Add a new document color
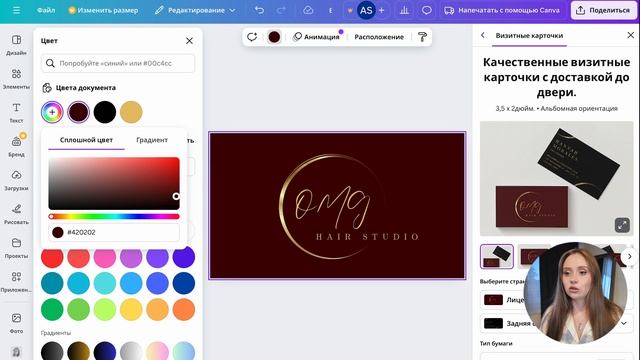Image resolution: width=640 pixels, height=360 pixels. tap(52, 112)
